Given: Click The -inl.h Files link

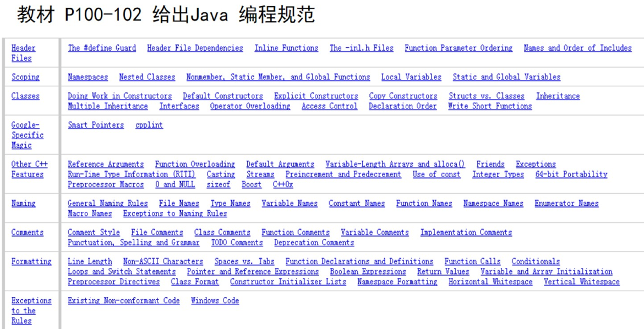Looking at the screenshot, I should [362, 48].
